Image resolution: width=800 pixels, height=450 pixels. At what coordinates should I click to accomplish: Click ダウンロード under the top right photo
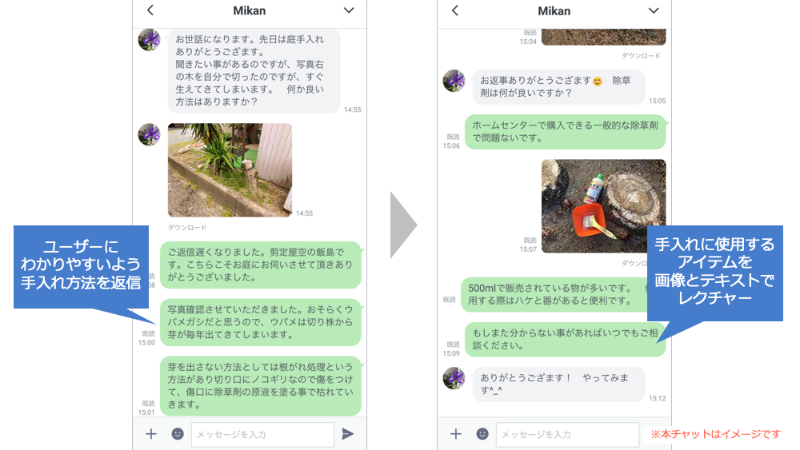tap(641, 56)
